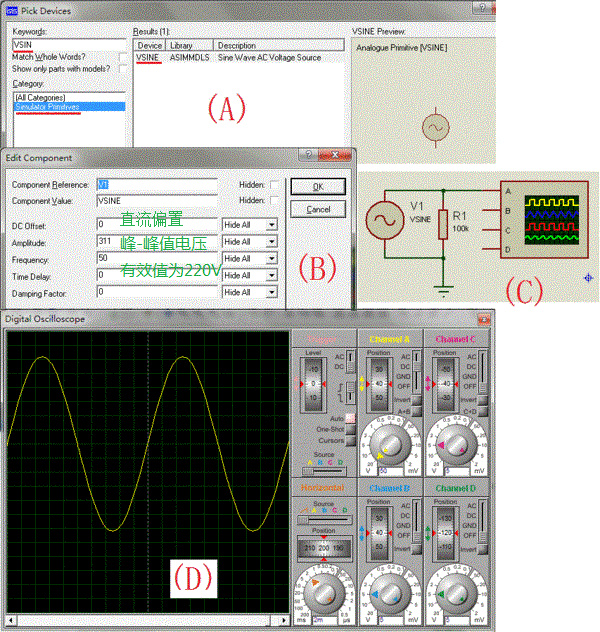Viewport: 600px width, 632px height.
Task: Click the Keywords input field
Action: [x=69, y=45]
